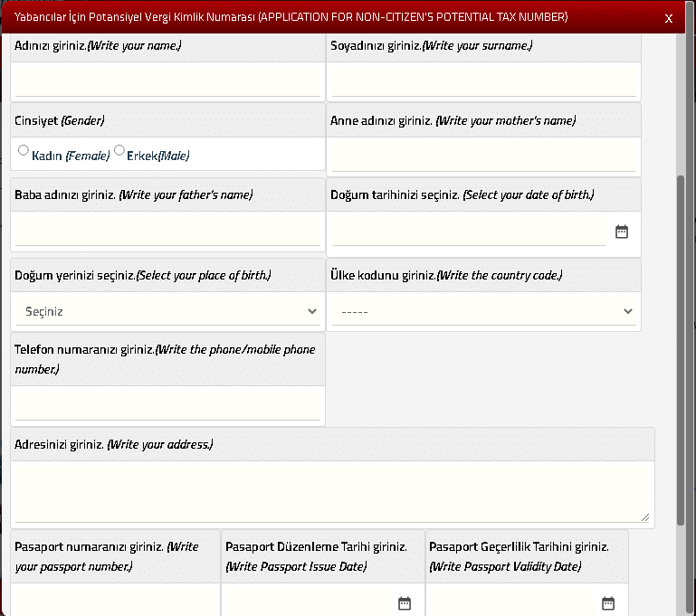Viewport: 696px width, 616px height.
Task: Focus the mother's name input field
Action: pyautogui.click(x=483, y=156)
